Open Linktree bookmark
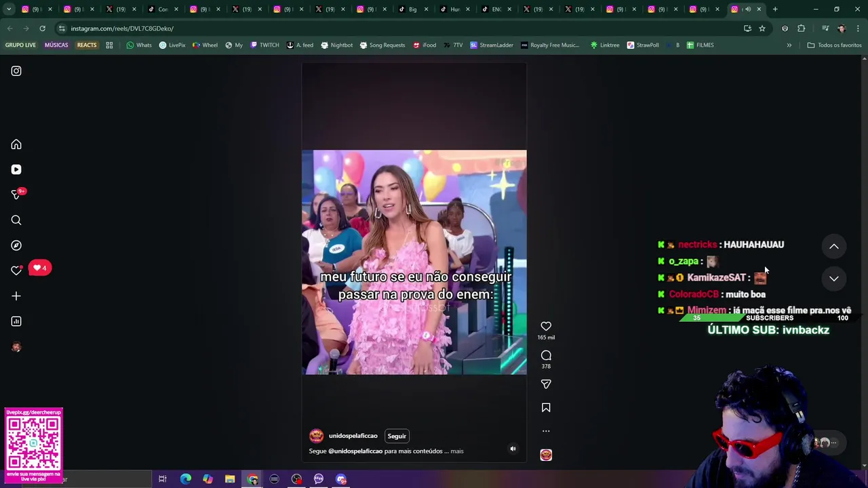The height and width of the screenshot is (488, 868). click(605, 45)
